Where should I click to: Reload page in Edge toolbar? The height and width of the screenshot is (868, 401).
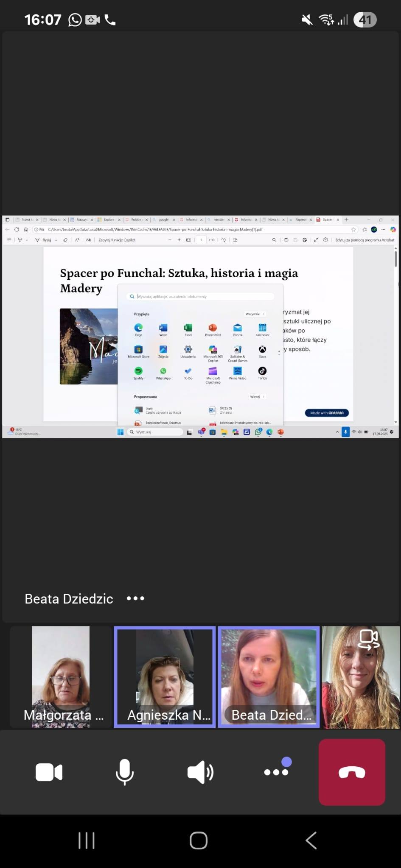(17, 229)
